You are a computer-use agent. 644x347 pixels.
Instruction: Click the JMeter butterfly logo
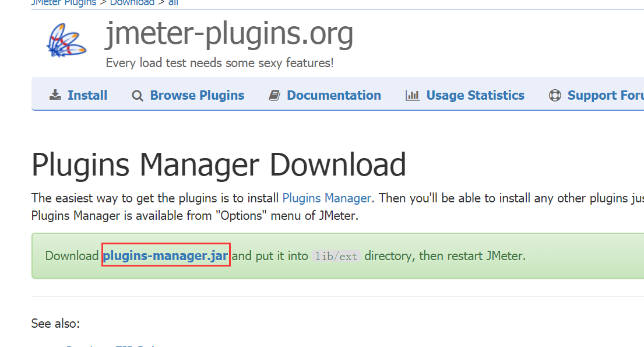coord(66,41)
